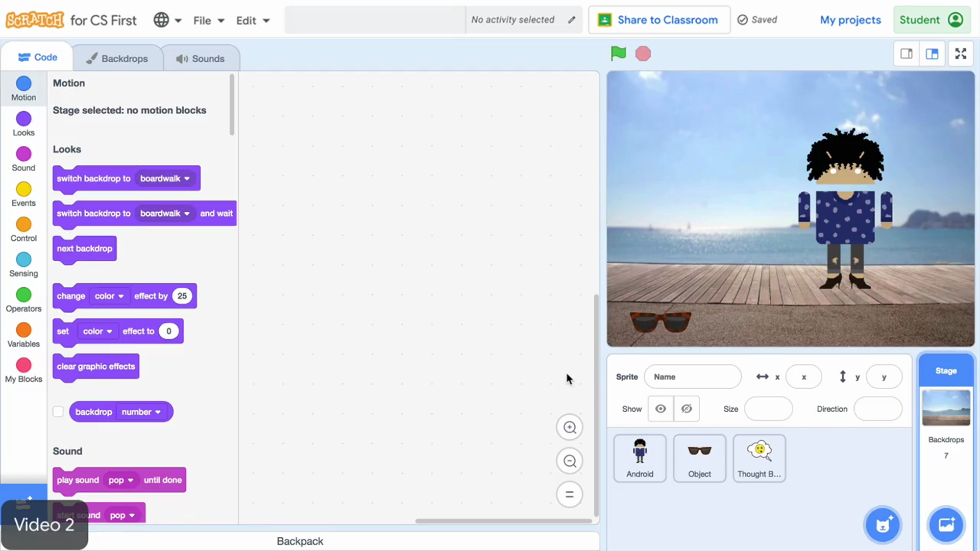This screenshot has height=551, width=980.
Task: Click the workspace horizontal scrollbar
Action: coord(503,521)
